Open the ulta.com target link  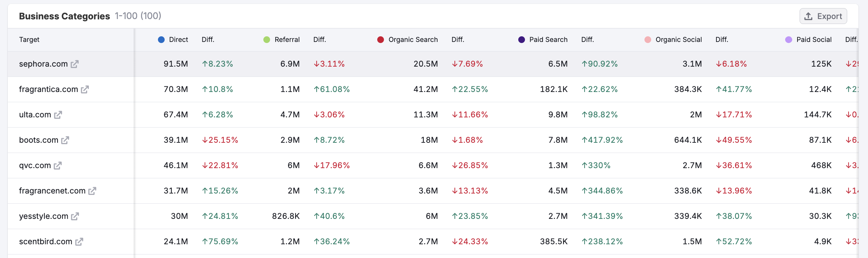click(35, 115)
